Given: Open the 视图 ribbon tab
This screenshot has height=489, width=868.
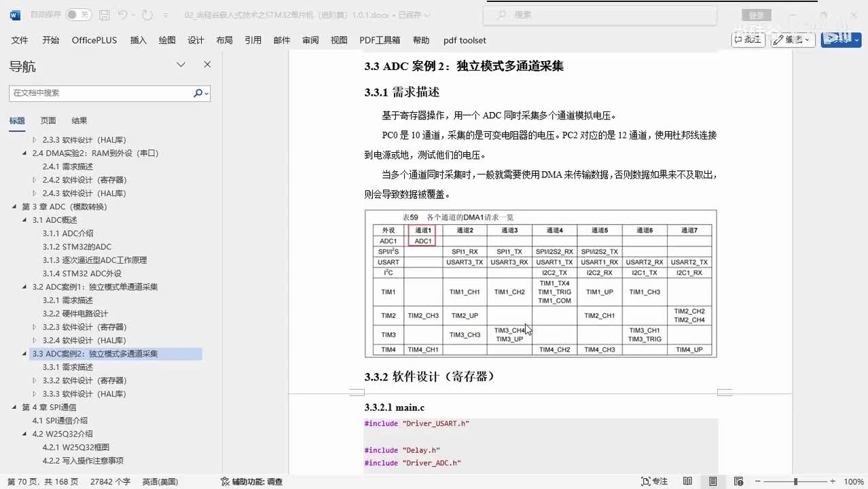Looking at the screenshot, I should [x=339, y=40].
